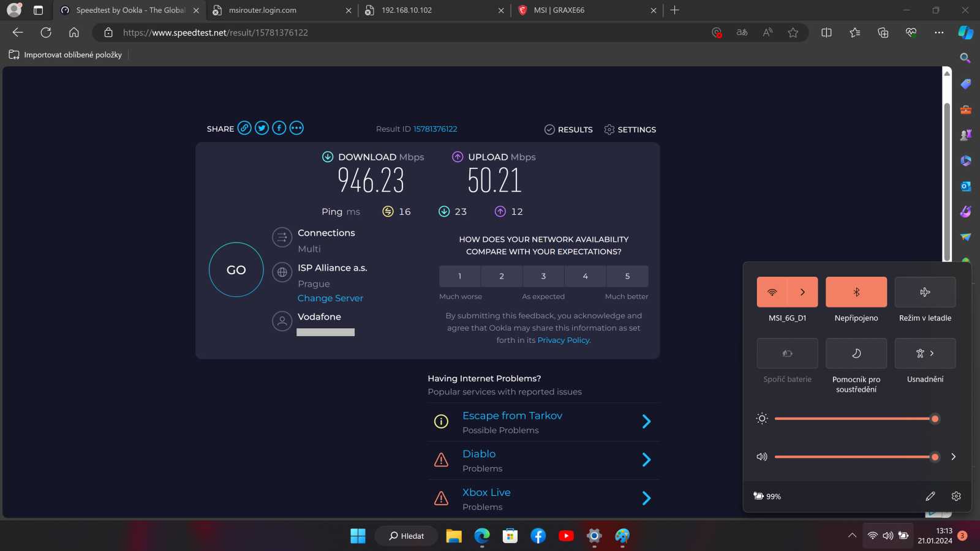Open File Explorer from taskbar
Viewport: 980px width, 551px height.
454,536
